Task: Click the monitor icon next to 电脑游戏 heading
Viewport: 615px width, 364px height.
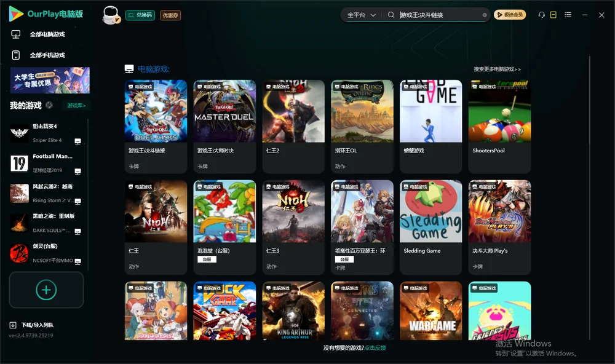Action: tap(129, 69)
